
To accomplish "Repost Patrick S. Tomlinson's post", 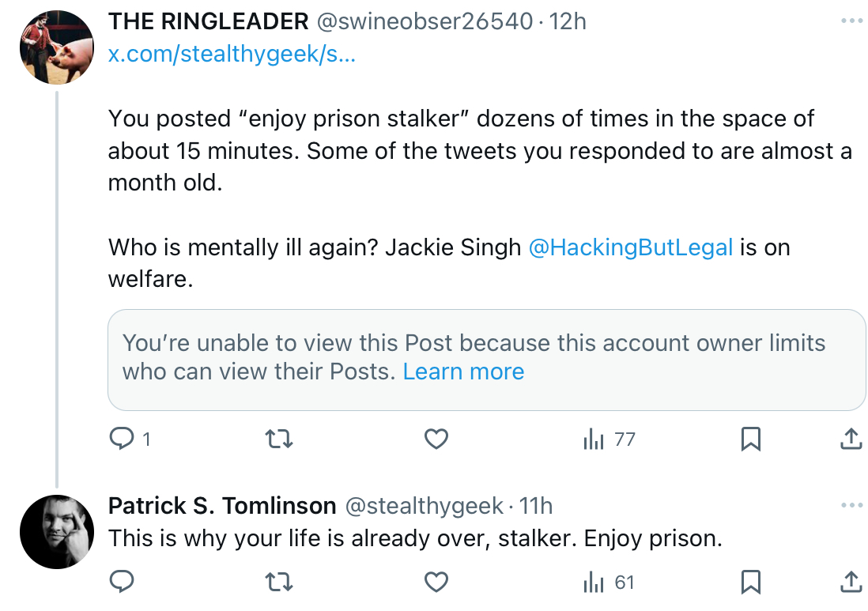I will [278, 582].
